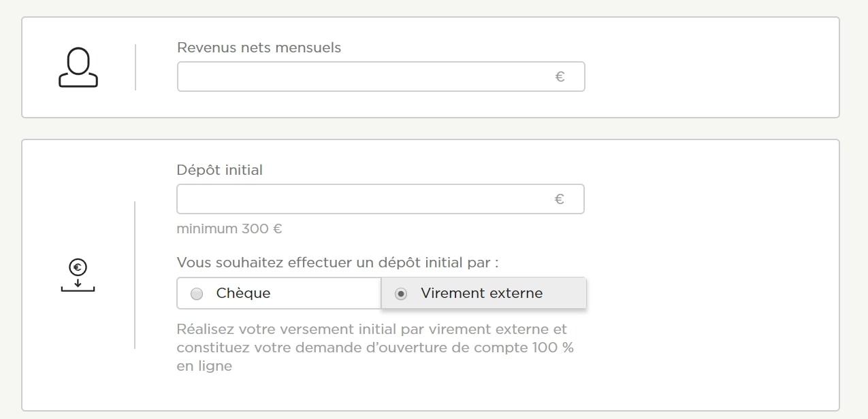
Task: Click the empty right side of Chèque option box
Action: [x=327, y=293]
